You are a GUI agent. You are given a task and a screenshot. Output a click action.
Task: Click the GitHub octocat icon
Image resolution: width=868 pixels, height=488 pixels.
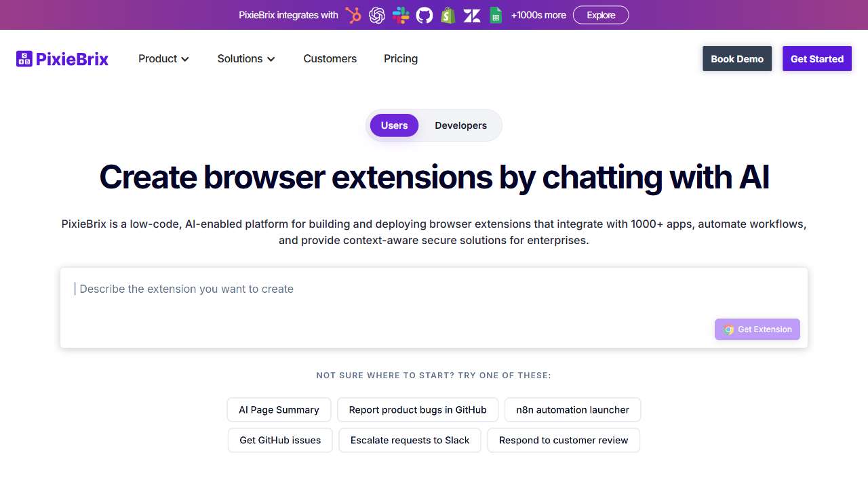(425, 15)
